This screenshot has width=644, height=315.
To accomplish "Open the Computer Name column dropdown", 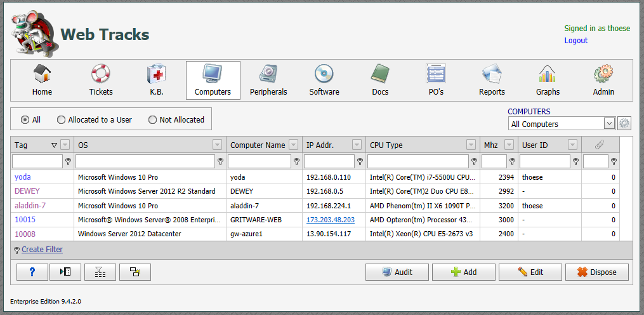I will point(293,145).
